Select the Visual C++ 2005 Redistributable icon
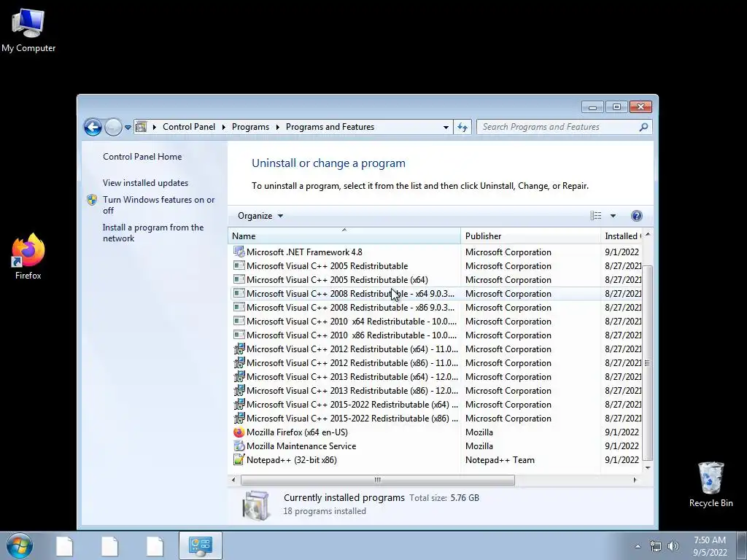Screen dimensions: 747x560 [x=239, y=265]
